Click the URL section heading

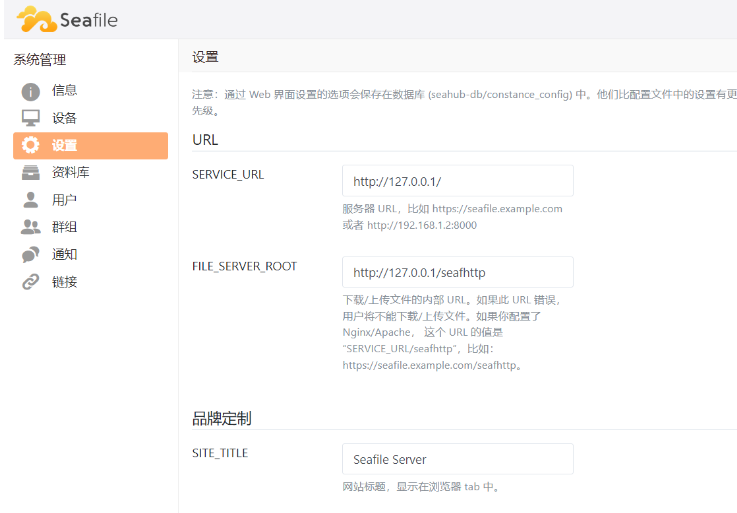[205, 140]
